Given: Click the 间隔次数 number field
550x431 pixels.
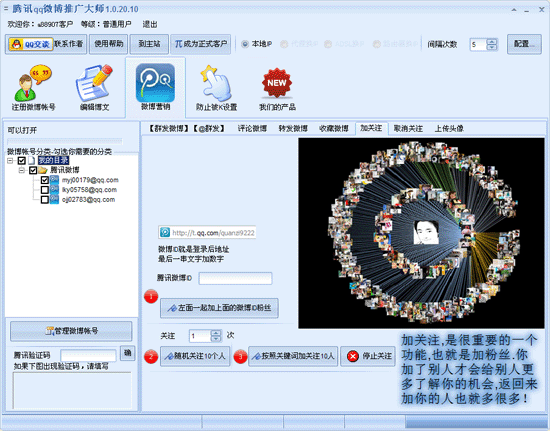Looking at the screenshot, I should (479, 44).
